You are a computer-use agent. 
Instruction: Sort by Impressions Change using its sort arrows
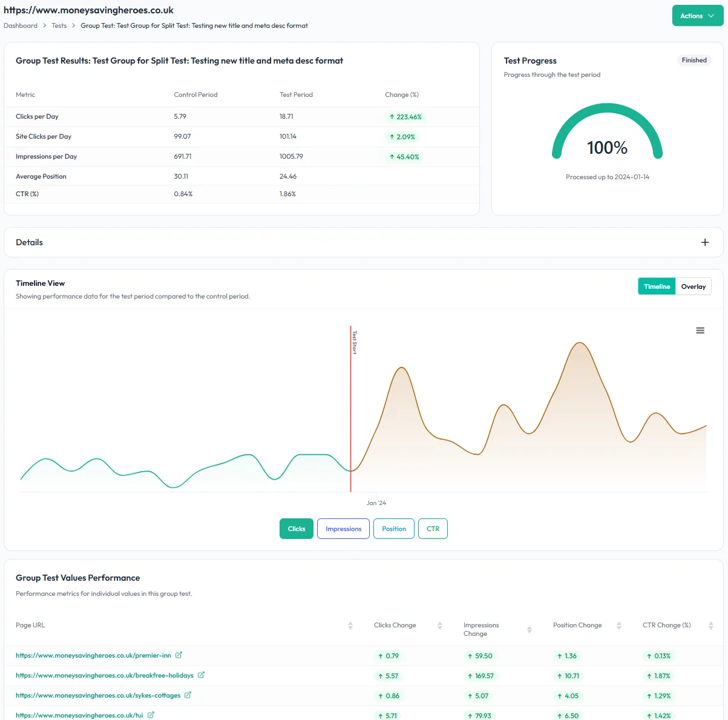pos(530,629)
